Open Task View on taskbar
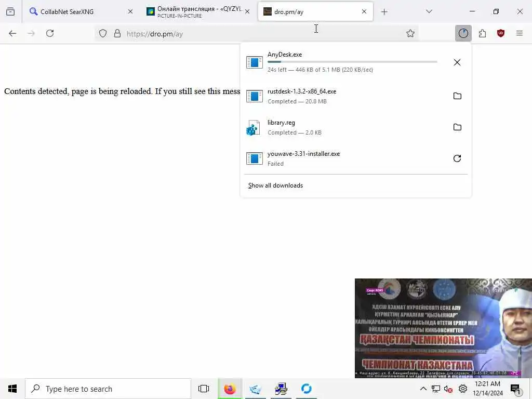The image size is (532, 399). coord(204,389)
